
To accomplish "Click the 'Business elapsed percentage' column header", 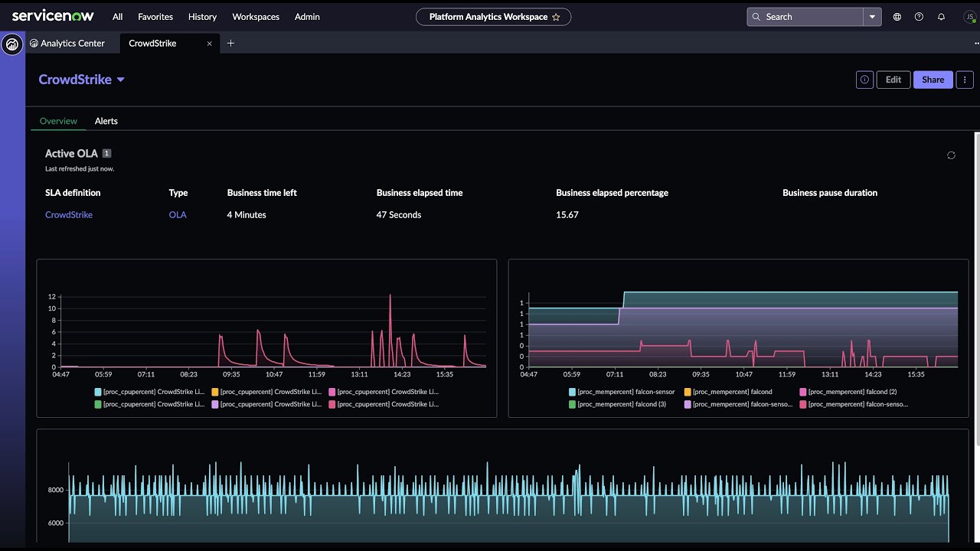I will [x=612, y=193].
